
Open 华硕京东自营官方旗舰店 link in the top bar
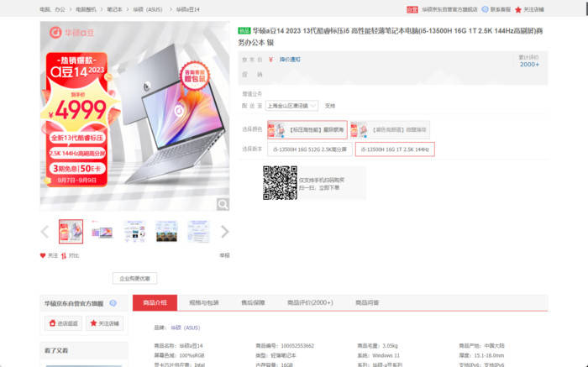pyautogui.click(x=449, y=10)
